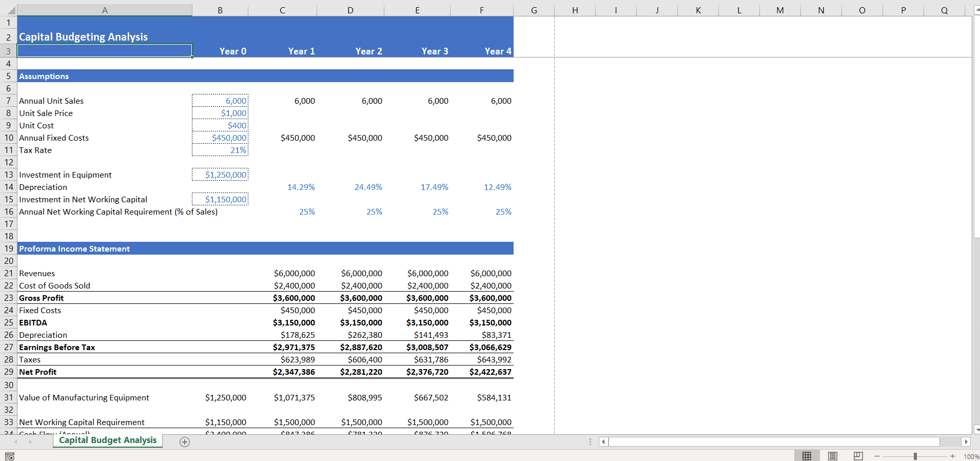Viewport: 980px width, 461px height.
Task: Click the next sheet navigation arrow
Action: (30, 441)
